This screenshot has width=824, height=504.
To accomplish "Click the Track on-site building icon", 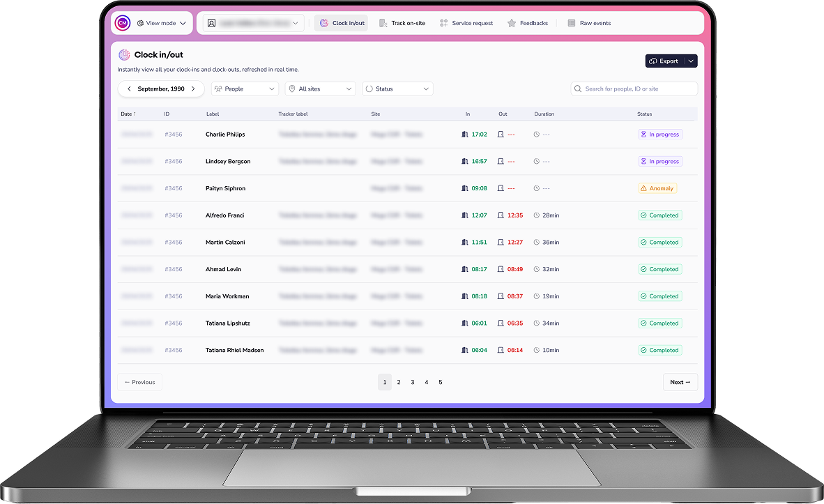I will click(x=383, y=23).
